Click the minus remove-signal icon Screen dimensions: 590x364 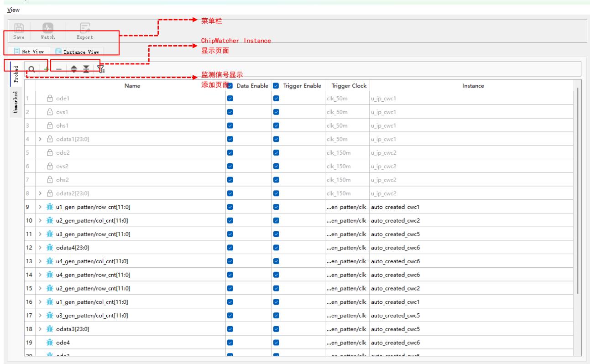click(59, 69)
